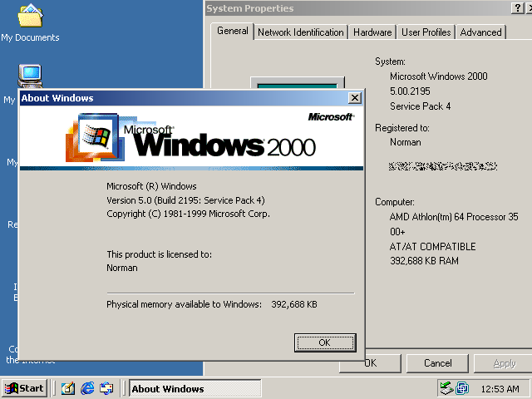
Task: Click the About Windows taskbar button
Action: pyautogui.click(x=195, y=388)
